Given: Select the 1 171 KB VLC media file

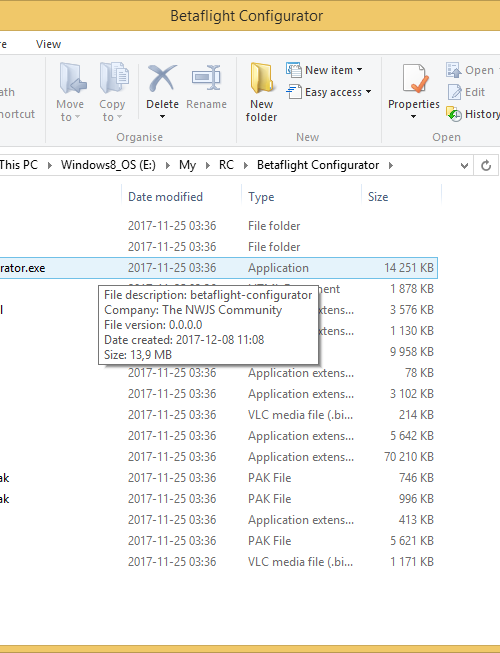Looking at the screenshot, I should pos(219,562).
